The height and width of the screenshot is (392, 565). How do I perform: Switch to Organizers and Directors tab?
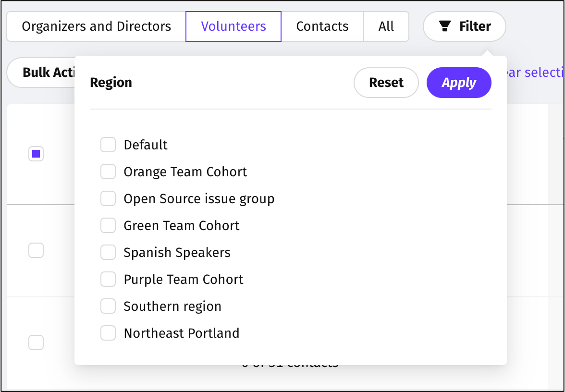(96, 26)
